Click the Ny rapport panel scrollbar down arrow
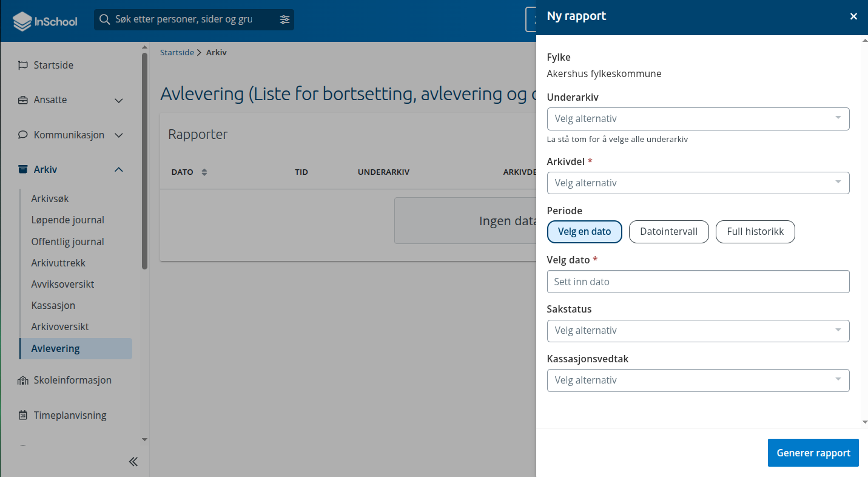Screen dimensions: 868x477 tap(864, 422)
